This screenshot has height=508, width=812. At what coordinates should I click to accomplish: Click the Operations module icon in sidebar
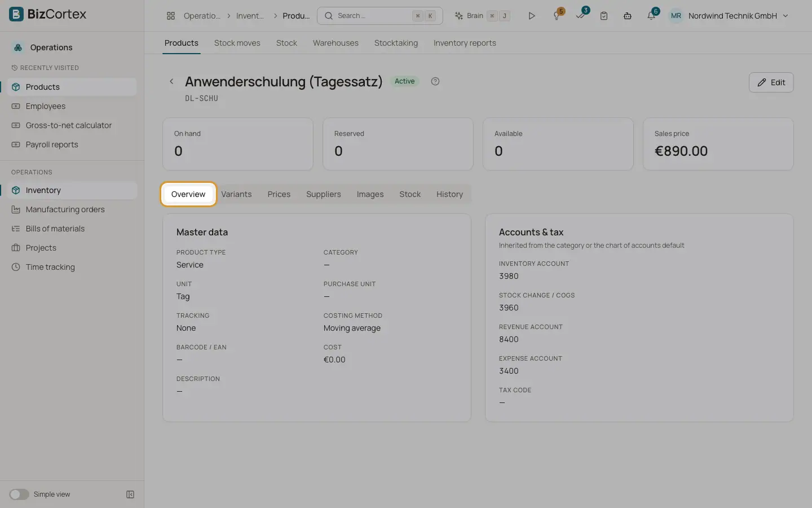(18, 47)
